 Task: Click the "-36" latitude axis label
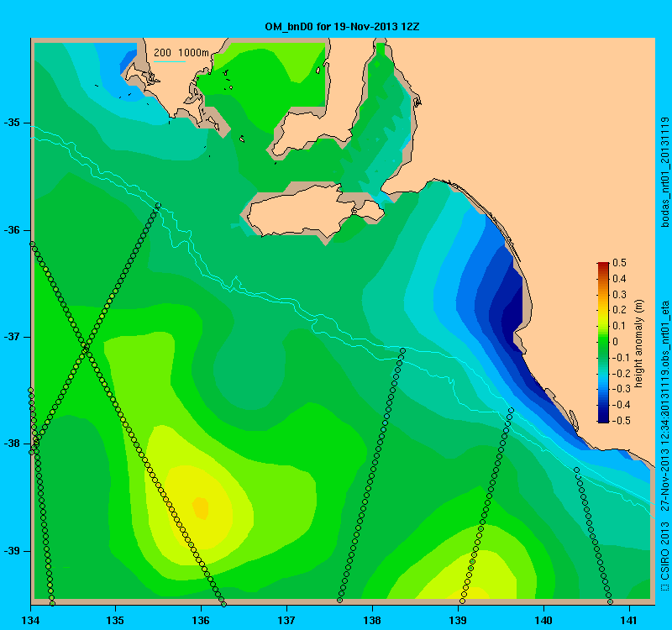12,230
